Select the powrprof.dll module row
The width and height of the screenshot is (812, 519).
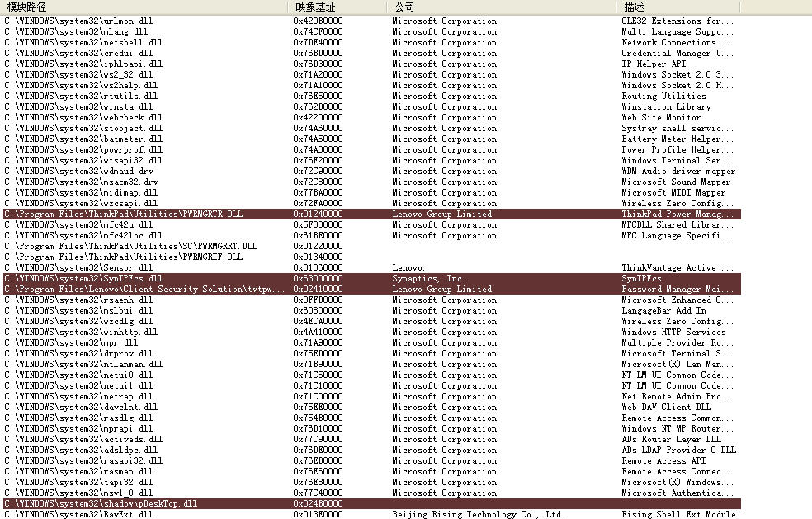(372, 149)
